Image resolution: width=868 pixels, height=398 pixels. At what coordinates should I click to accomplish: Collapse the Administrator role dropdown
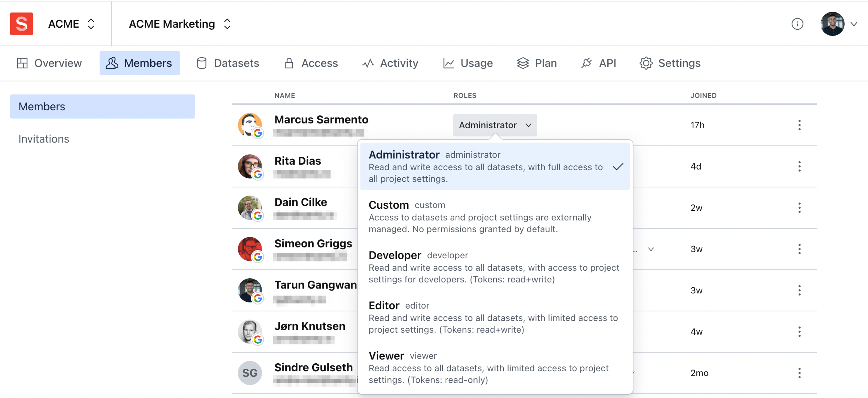click(494, 125)
